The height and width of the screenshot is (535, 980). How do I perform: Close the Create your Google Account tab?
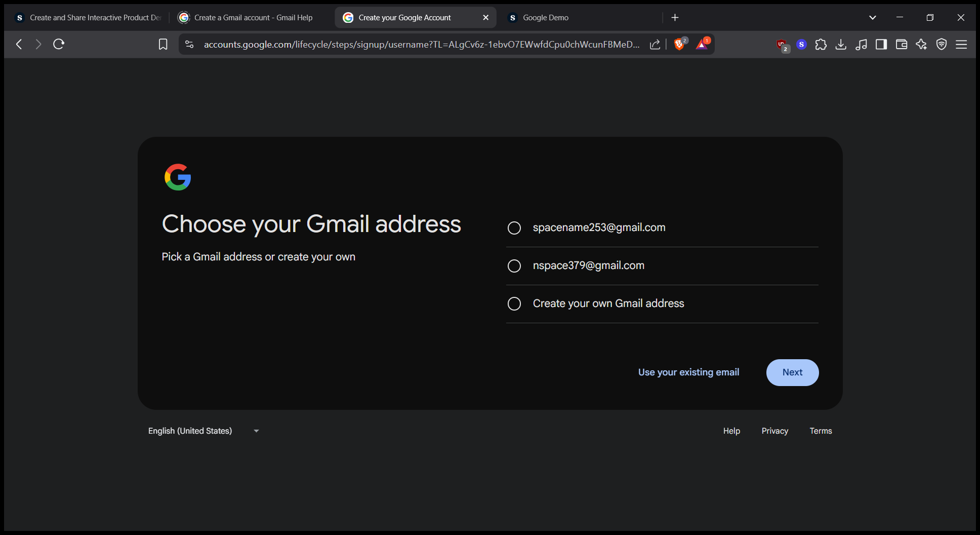click(x=486, y=17)
